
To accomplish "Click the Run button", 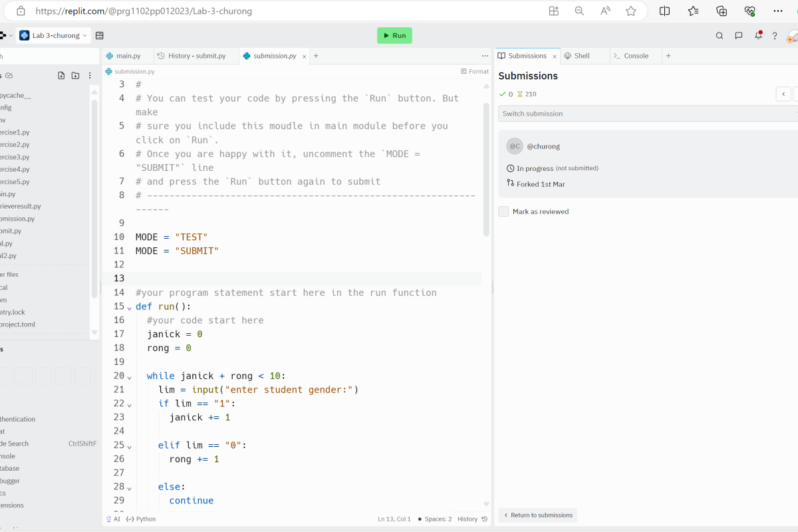I will pyautogui.click(x=394, y=36).
